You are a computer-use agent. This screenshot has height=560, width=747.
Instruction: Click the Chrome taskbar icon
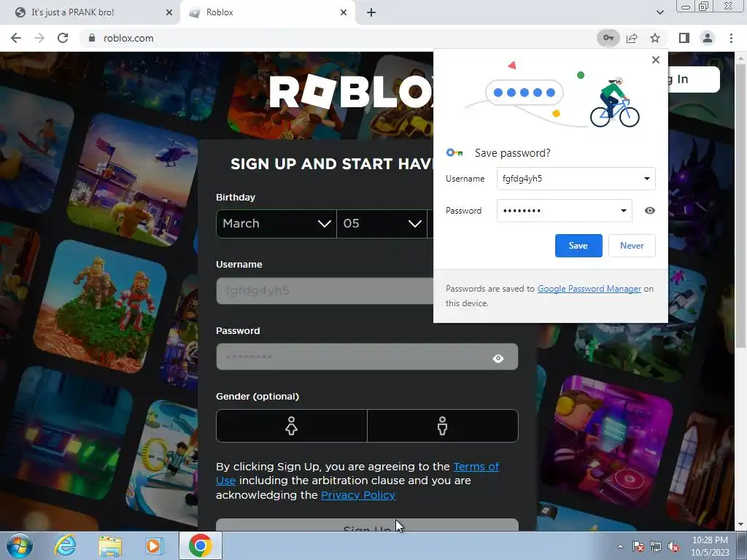[x=201, y=545]
